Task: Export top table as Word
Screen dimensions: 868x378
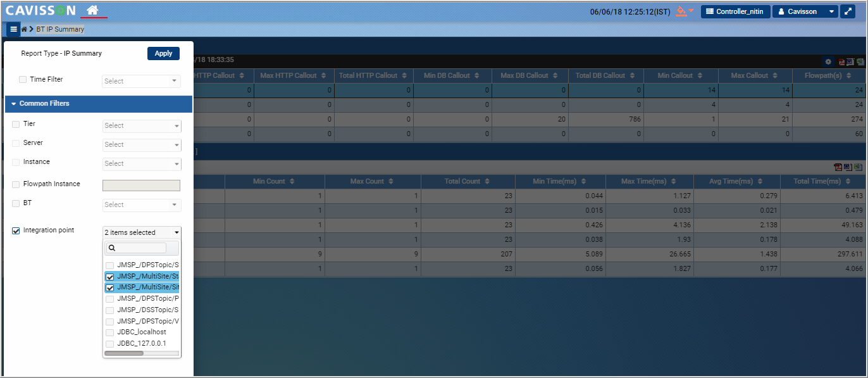Action: 850,61
